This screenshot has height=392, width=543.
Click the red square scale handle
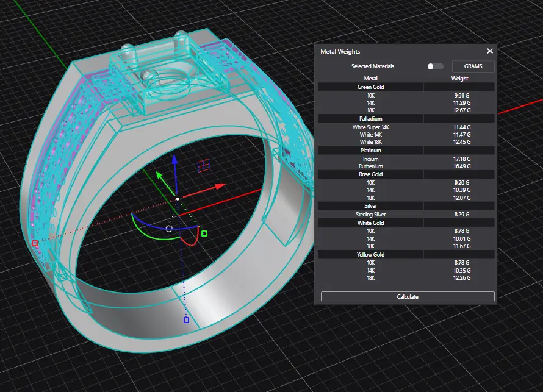[35, 243]
